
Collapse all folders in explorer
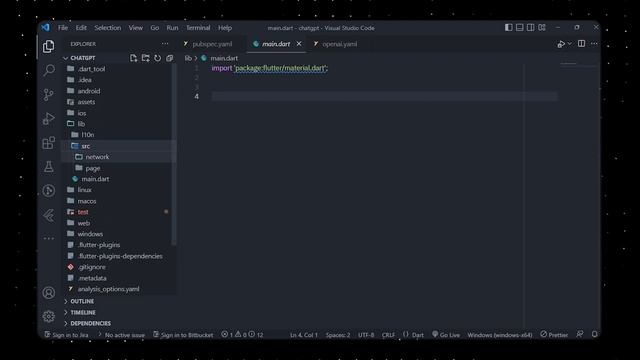(x=169, y=58)
